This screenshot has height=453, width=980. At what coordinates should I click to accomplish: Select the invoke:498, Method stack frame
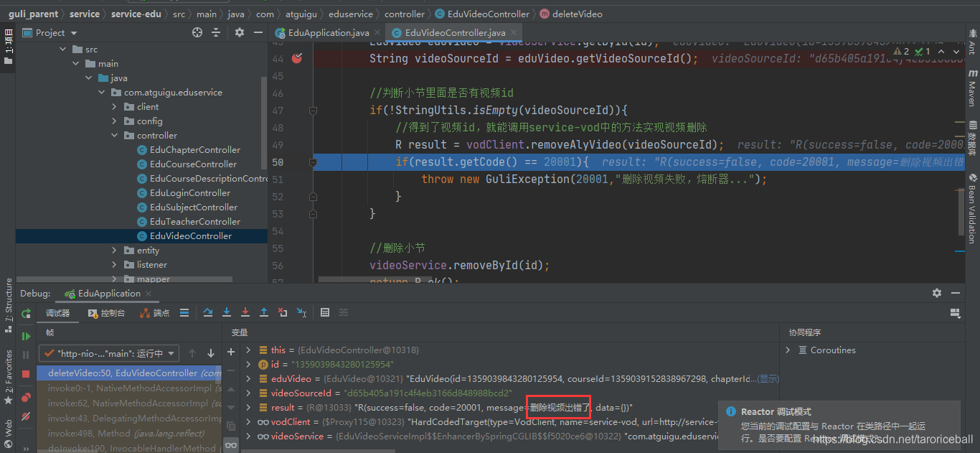pyautogui.click(x=130, y=433)
